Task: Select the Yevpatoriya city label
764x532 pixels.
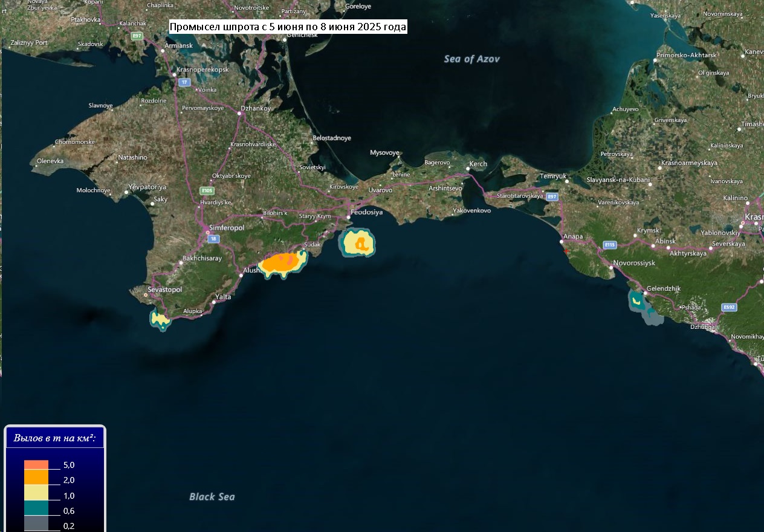Action: pos(149,187)
